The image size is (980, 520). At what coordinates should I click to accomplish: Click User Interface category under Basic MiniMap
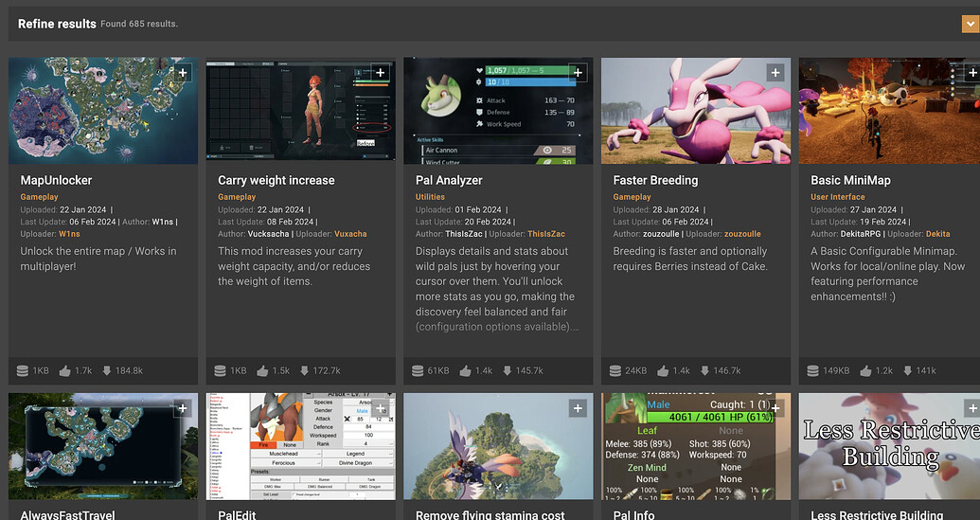click(x=838, y=197)
